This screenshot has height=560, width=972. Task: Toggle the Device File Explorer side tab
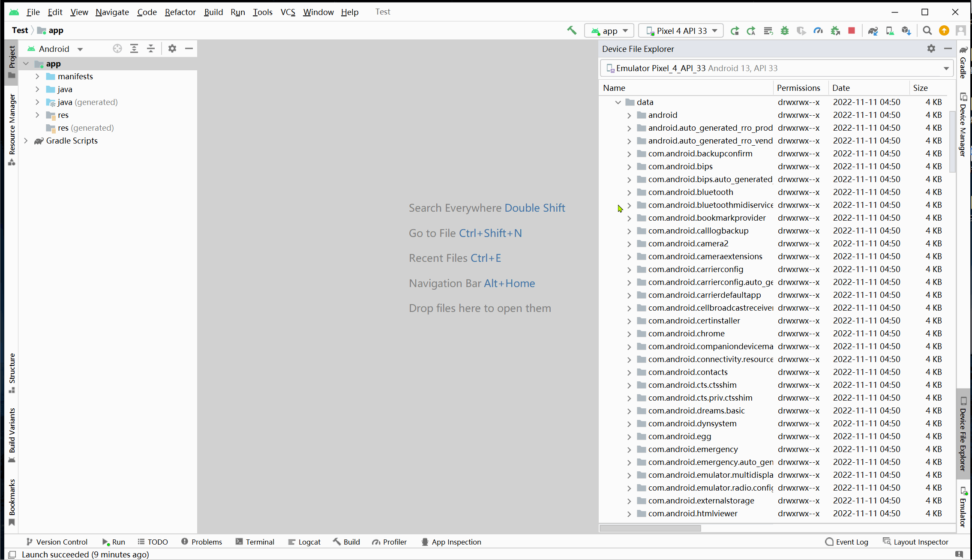(963, 434)
